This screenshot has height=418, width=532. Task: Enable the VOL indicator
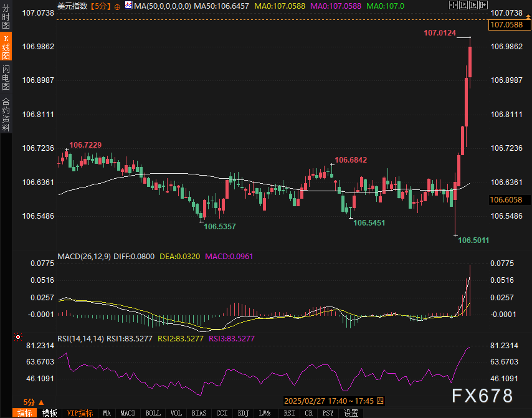tap(176, 413)
